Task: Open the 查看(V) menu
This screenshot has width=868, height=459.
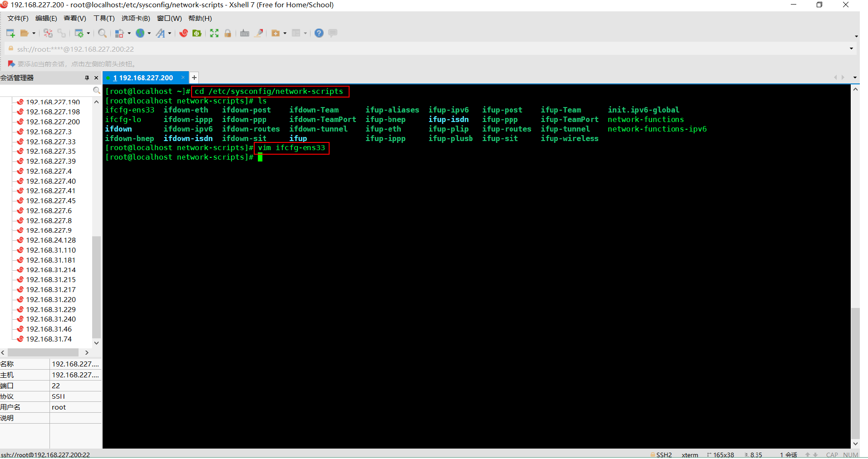Action: (x=75, y=18)
